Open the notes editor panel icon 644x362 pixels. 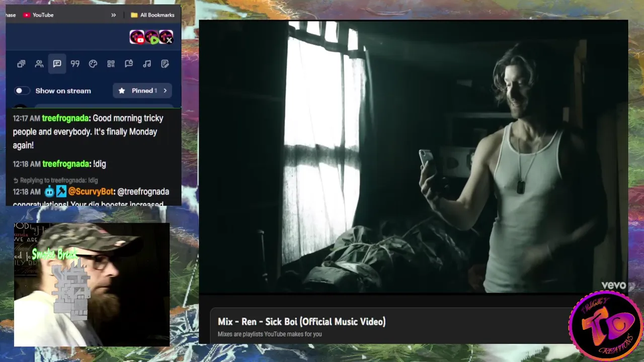165,64
